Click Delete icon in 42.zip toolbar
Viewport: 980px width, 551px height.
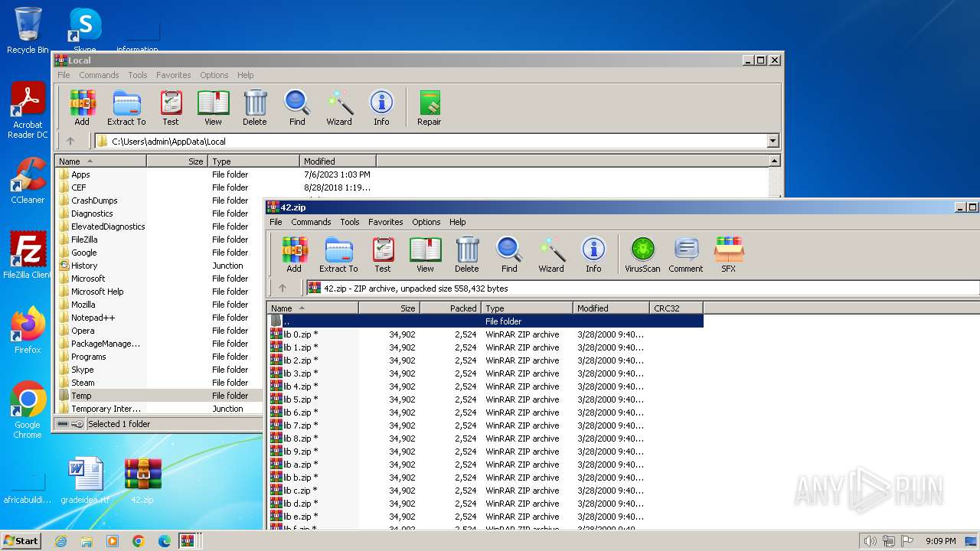(467, 254)
